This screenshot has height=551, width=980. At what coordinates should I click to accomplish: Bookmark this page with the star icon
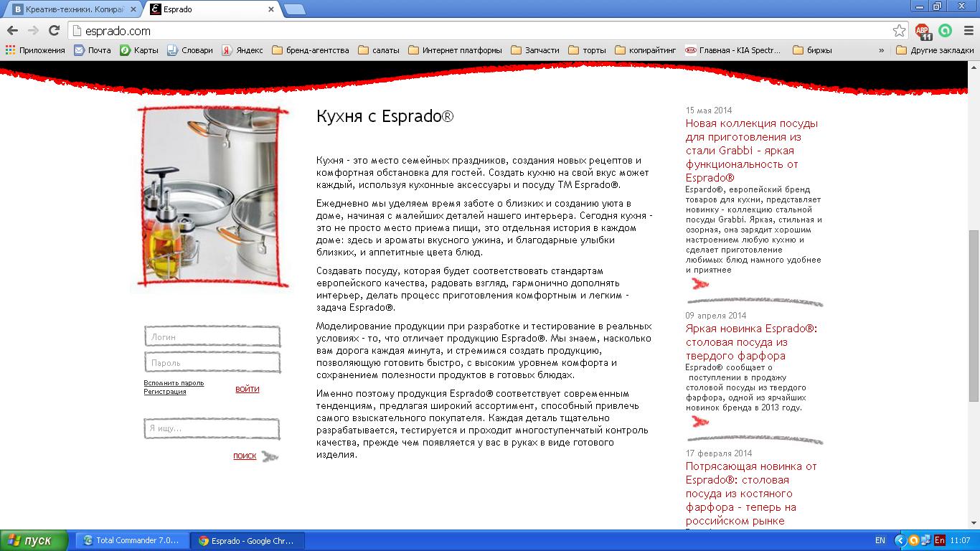[x=899, y=31]
